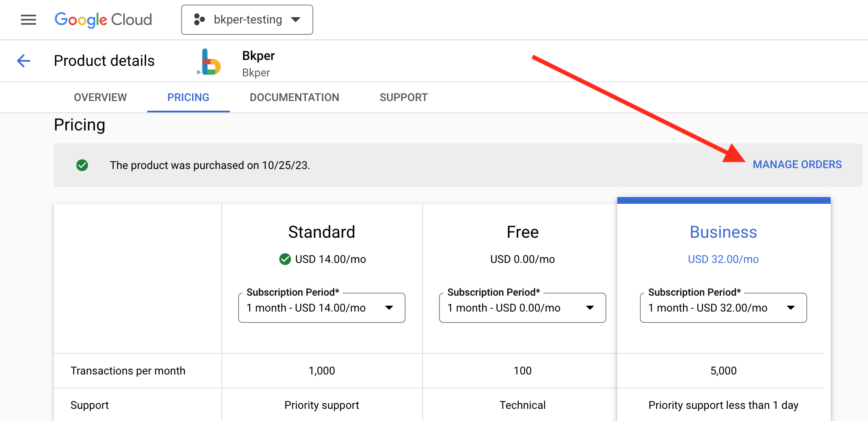Open the SUPPORT tab
This screenshot has width=868, height=421.
pyautogui.click(x=404, y=97)
